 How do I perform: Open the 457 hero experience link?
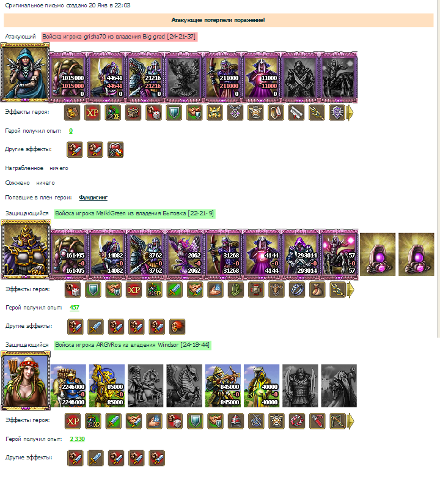tap(75, 308)
